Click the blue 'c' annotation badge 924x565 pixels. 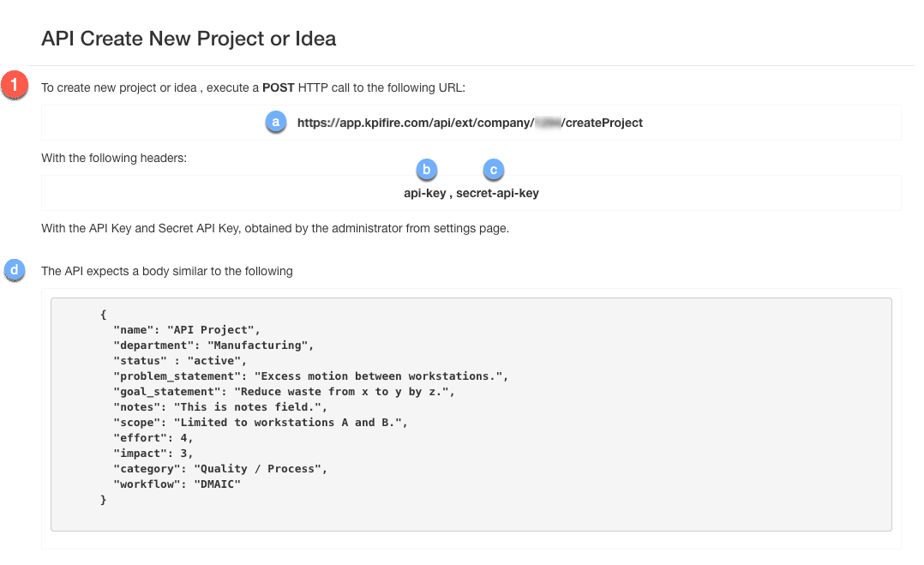tap(493, 169)
